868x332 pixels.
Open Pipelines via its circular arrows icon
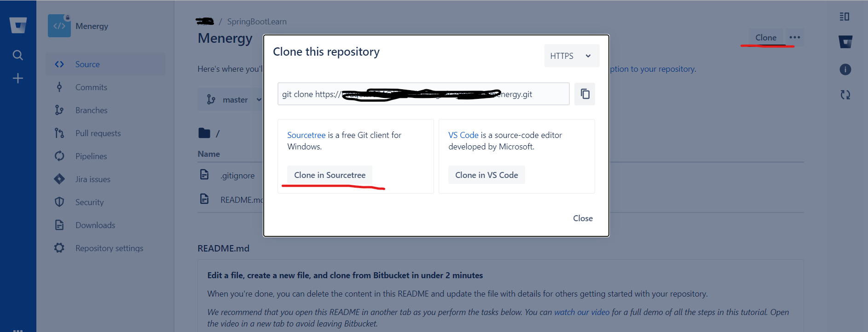point(59,156)
